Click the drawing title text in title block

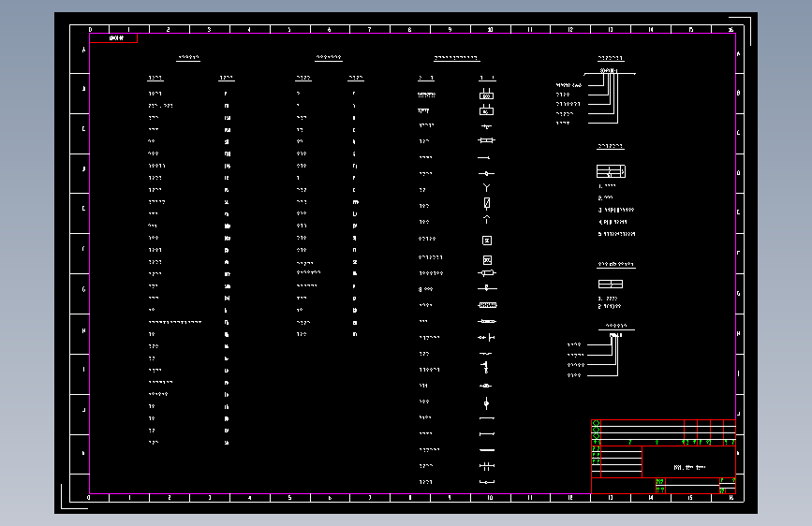pos(689,467)
